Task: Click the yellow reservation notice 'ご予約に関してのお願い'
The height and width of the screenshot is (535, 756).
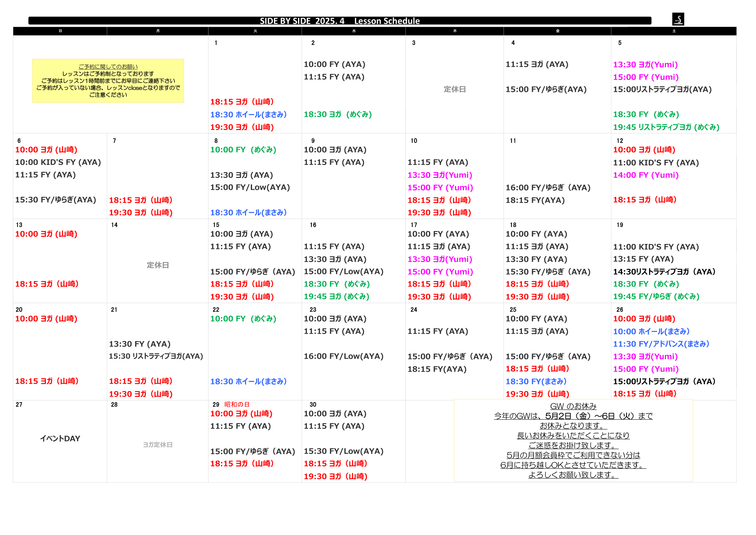Action: click(108, 81)
